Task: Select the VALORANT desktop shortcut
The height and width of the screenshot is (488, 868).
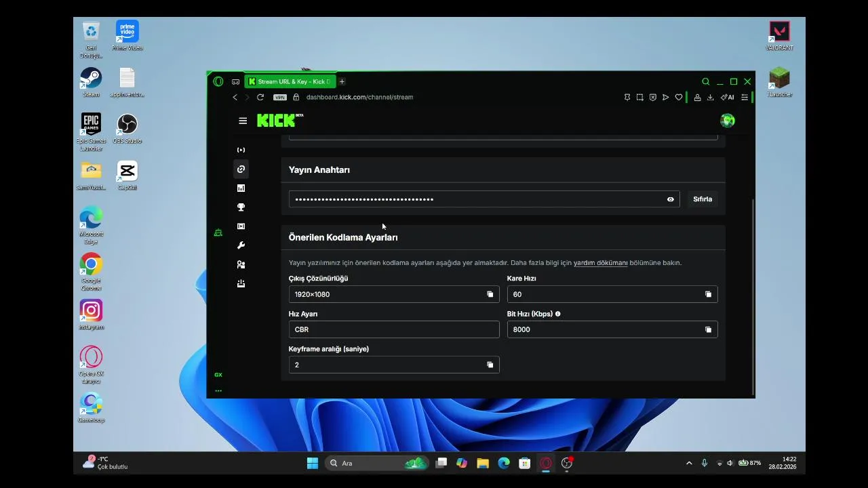Action: pos(779,35)
